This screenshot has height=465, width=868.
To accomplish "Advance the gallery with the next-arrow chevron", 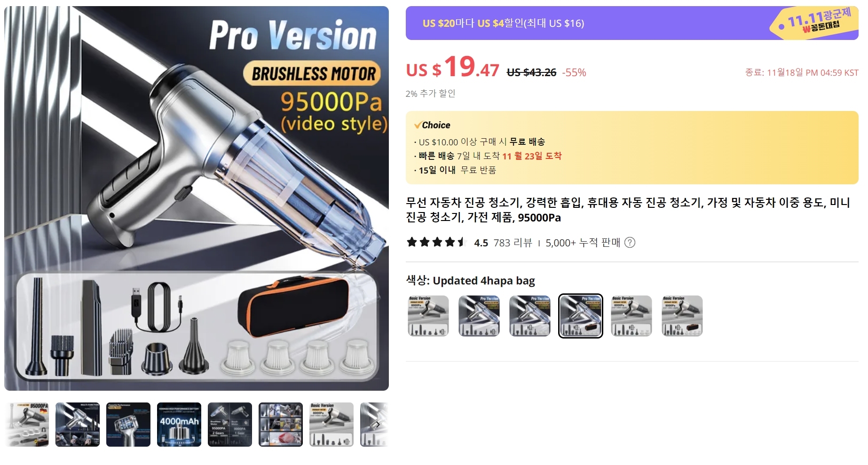I will click(x=378, y=425).
